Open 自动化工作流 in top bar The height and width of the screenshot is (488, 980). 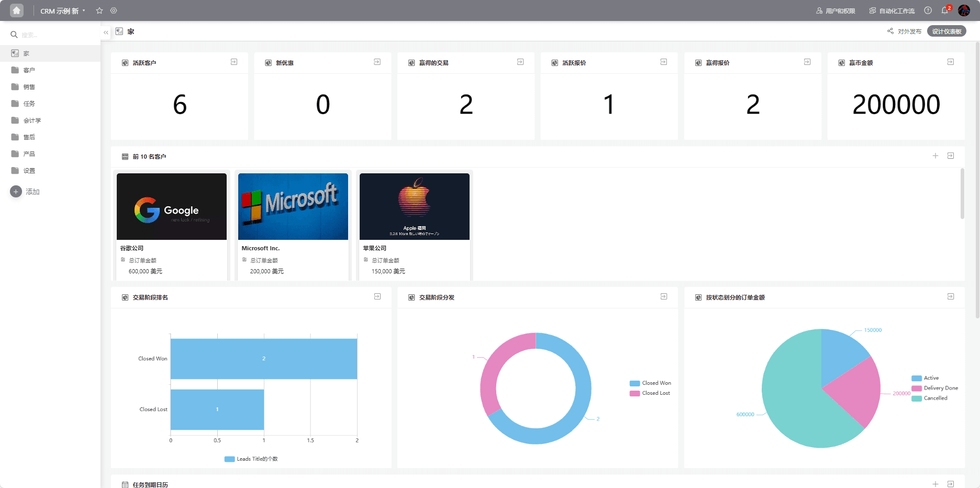tap(892, 11)
